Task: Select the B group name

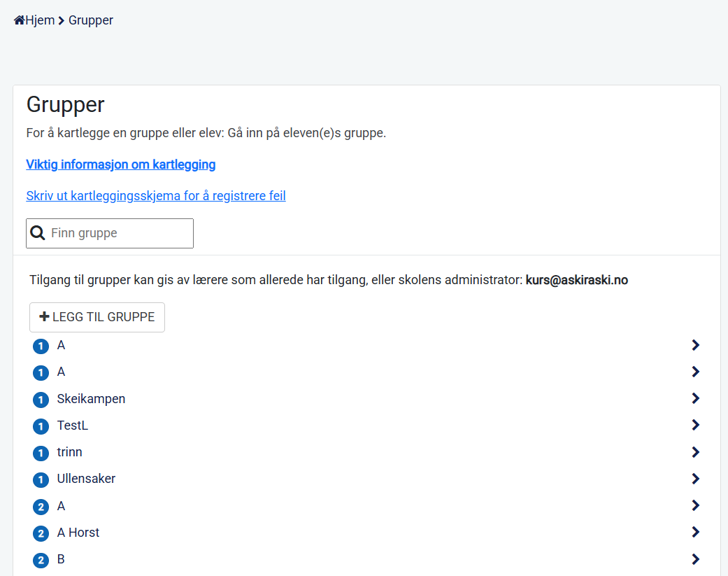Action: [x=61, y=559]
